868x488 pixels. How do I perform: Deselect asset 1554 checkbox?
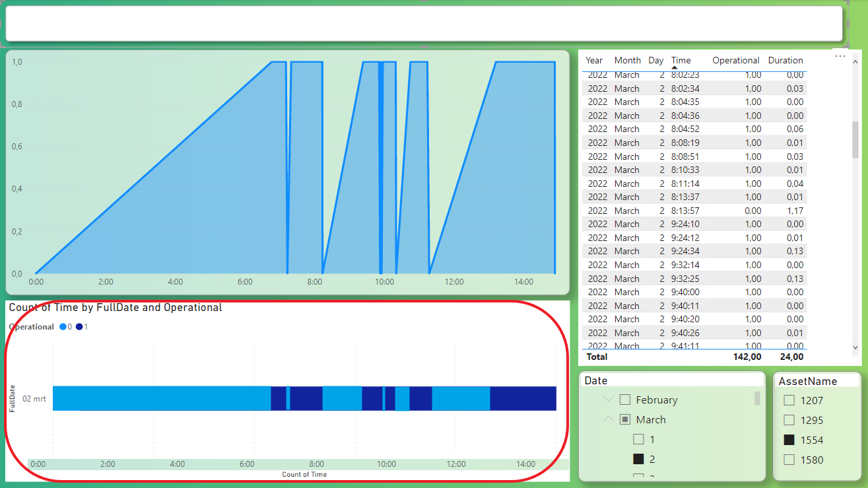[x=789, y=440]
